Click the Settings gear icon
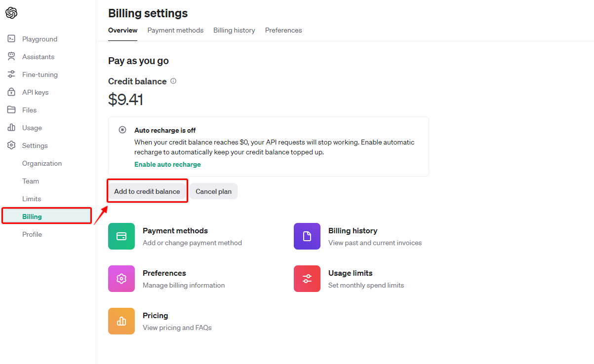This screenshot has width=594, height=364. [11, 146]
